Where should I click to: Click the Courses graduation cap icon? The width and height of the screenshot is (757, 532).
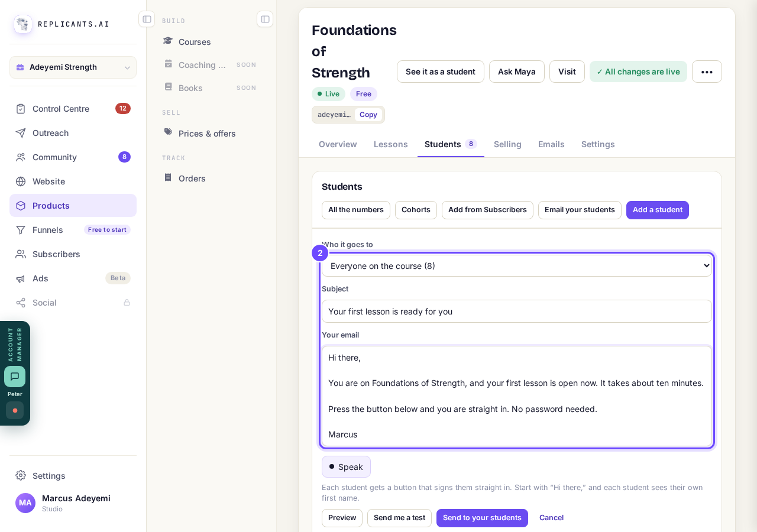coord(168,41)
